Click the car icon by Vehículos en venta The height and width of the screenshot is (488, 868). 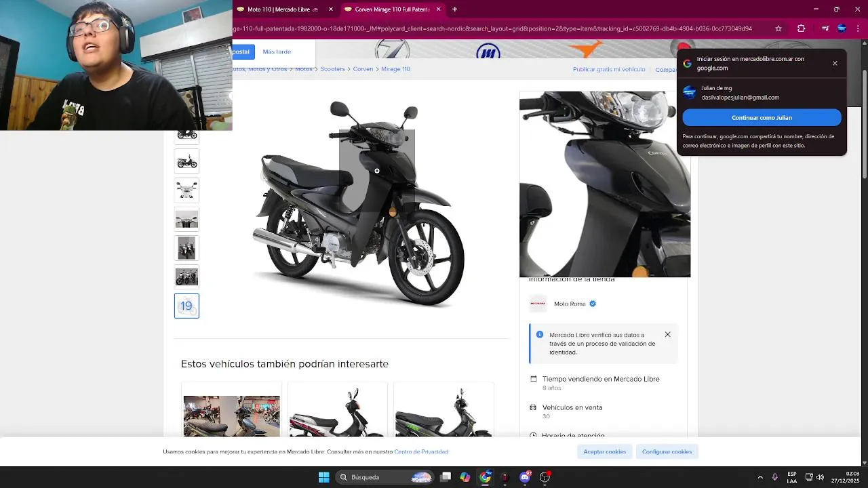[534, 407]
